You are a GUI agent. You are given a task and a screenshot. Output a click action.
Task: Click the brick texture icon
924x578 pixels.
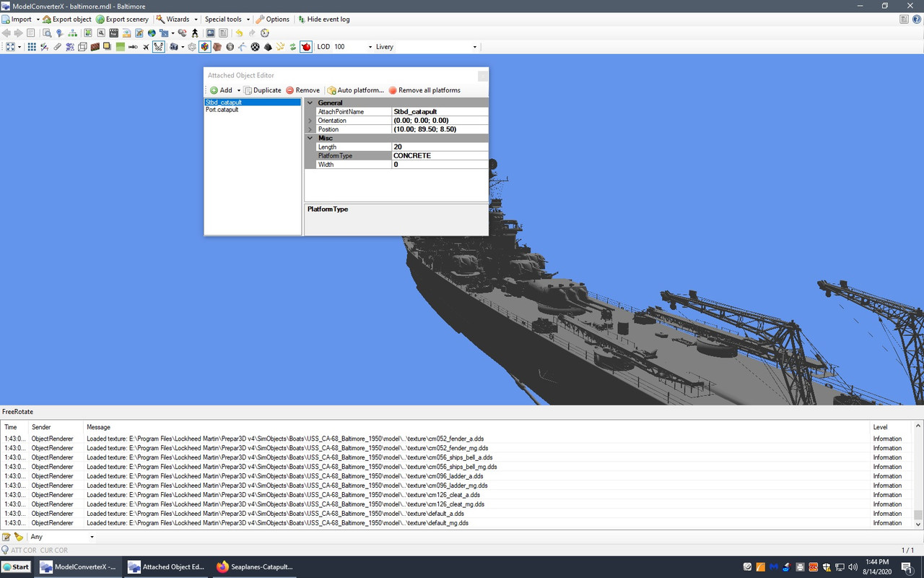tap(95, 47)
